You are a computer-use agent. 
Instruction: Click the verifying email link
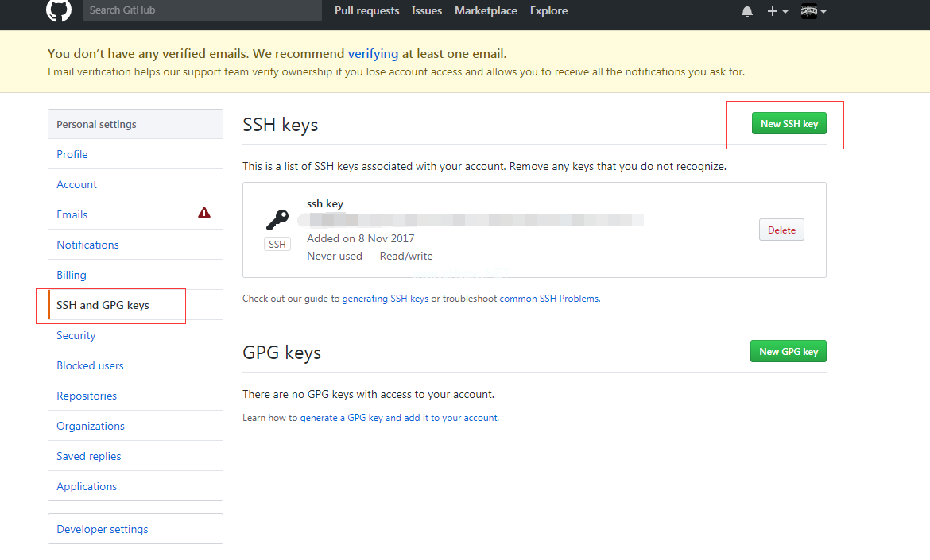tap(373, 54)
